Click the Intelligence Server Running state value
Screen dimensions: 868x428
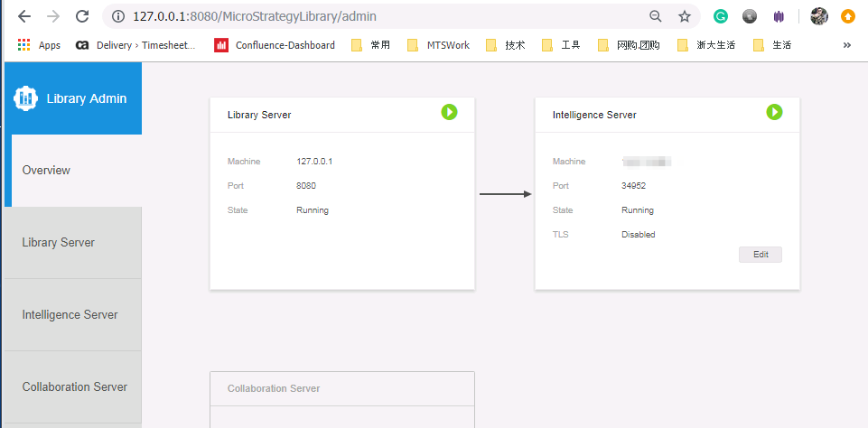point(638,210)
